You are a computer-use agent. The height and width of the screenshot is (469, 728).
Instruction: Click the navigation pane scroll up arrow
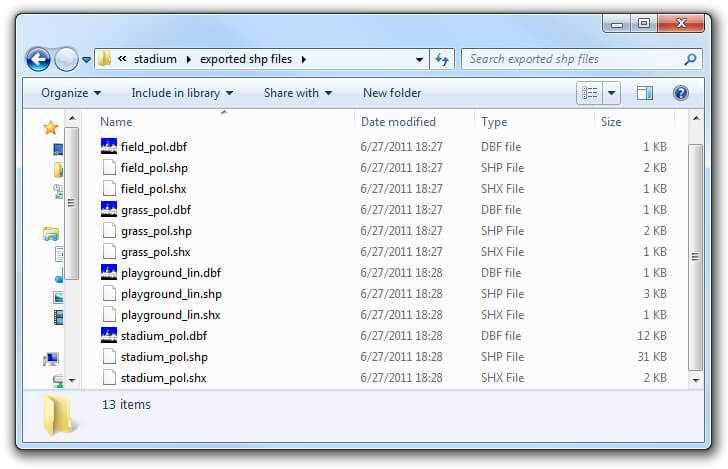[72, 119]
